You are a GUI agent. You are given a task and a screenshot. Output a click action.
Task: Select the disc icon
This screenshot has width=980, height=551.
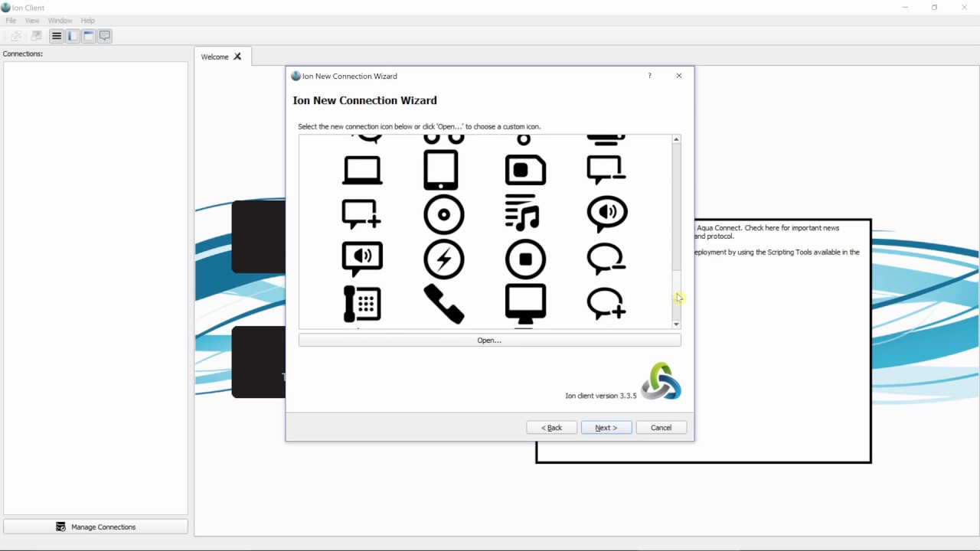pyautogui.click(x=444, y=214)
